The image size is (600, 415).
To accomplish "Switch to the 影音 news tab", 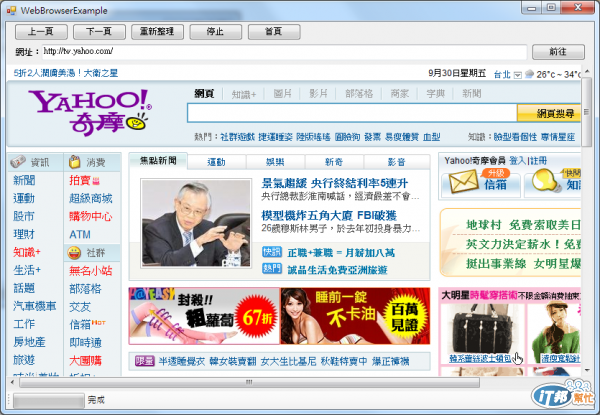I will click(396, 162).
